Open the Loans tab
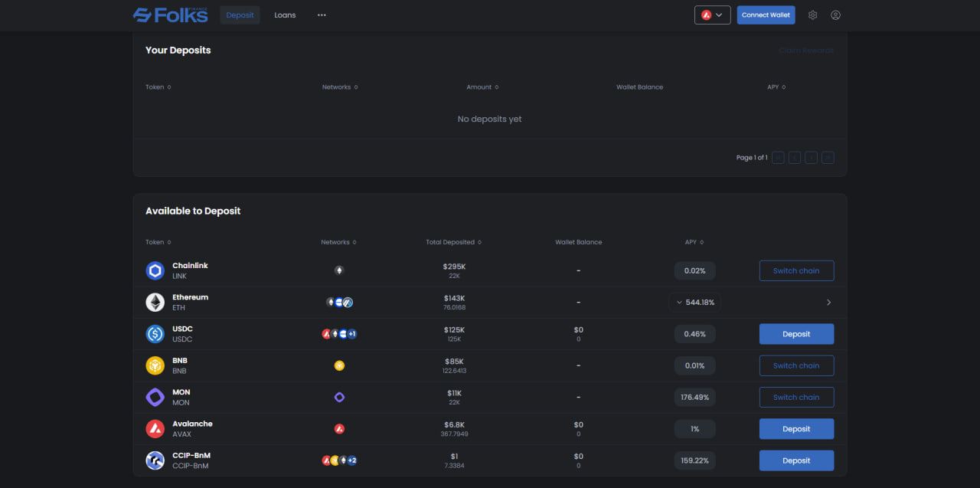The width and height of the screenshot is (980, 488). click(x=285, y=15)
